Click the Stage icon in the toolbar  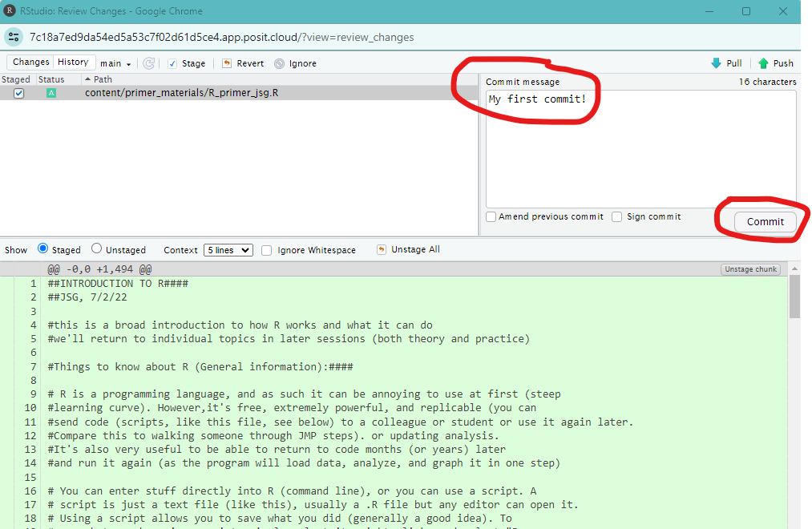coord(173,63)
